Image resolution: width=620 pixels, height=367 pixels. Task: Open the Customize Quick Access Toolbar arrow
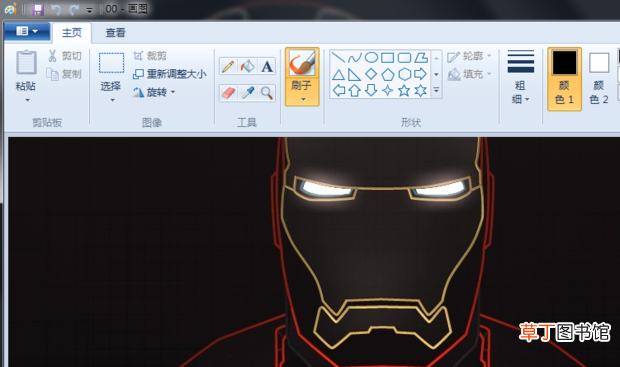[x=90, y=9]
